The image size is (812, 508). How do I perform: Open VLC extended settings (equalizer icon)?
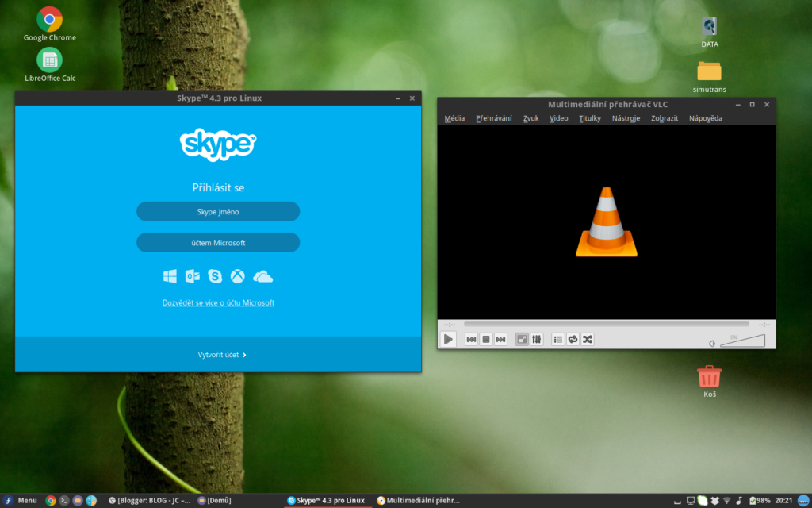[x=537, y=339]
